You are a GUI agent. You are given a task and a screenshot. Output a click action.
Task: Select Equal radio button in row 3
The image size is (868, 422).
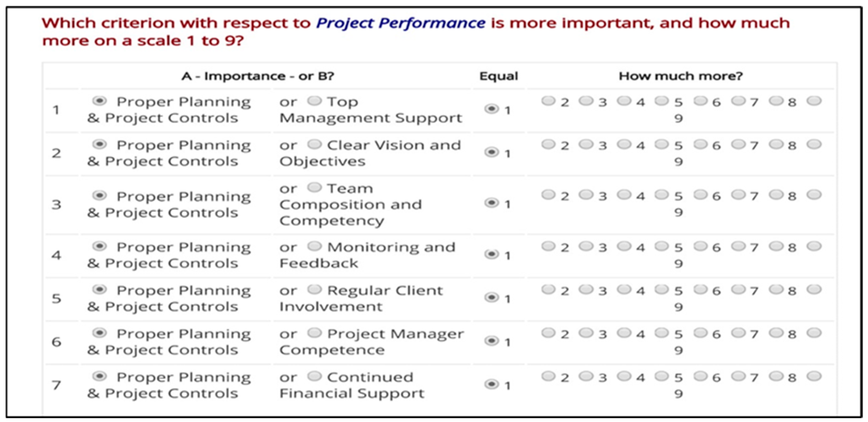click(492, 203)
